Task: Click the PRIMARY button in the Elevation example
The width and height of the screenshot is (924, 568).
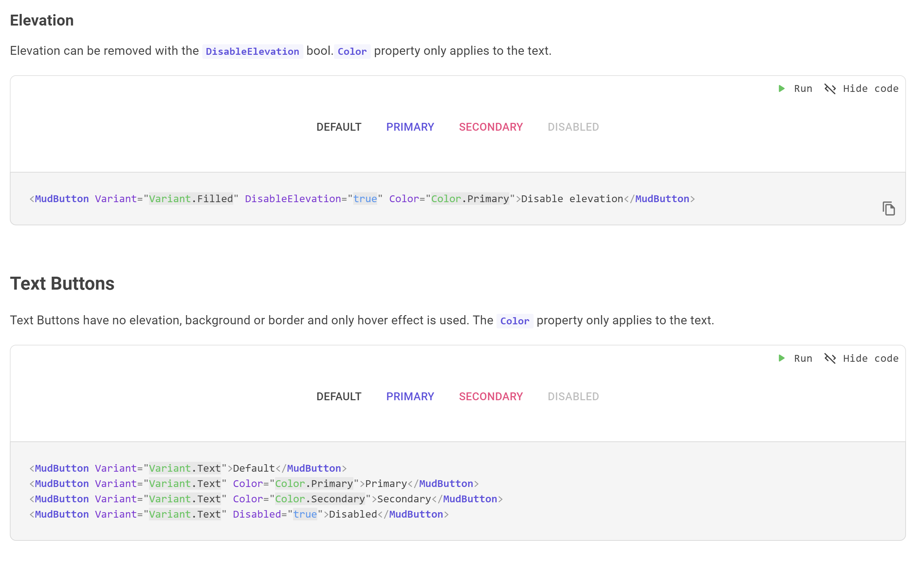Action: click(410, 127)
